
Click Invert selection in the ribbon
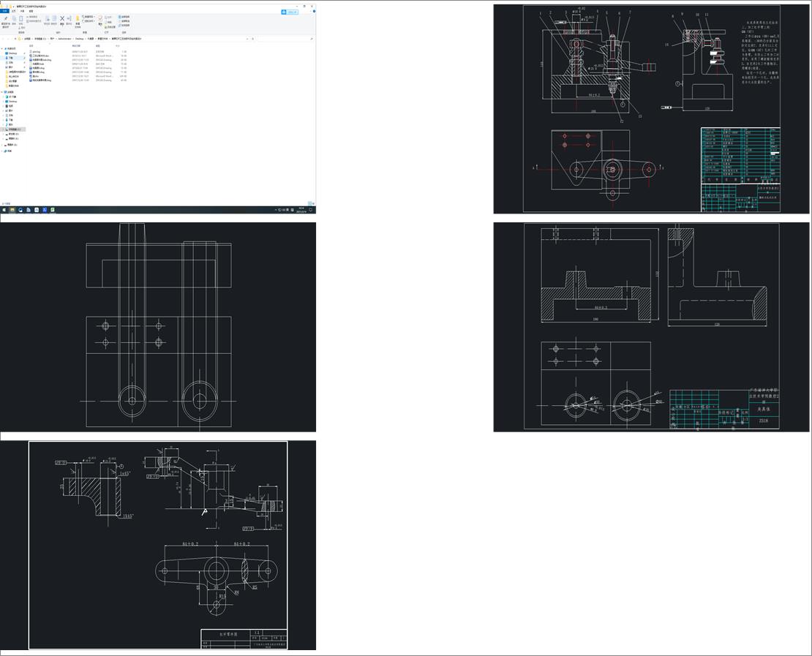click(124, 26)
